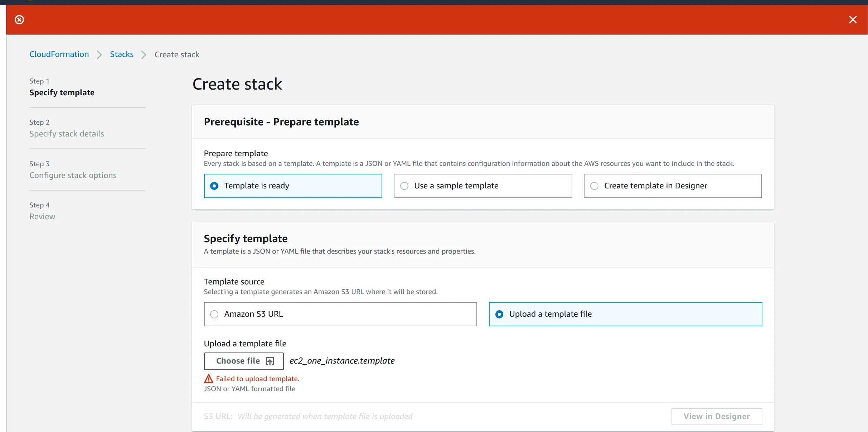Click the warning triangle next to Failed upload
The width and height of the screenshot is (868, 432).
point(208,379)
